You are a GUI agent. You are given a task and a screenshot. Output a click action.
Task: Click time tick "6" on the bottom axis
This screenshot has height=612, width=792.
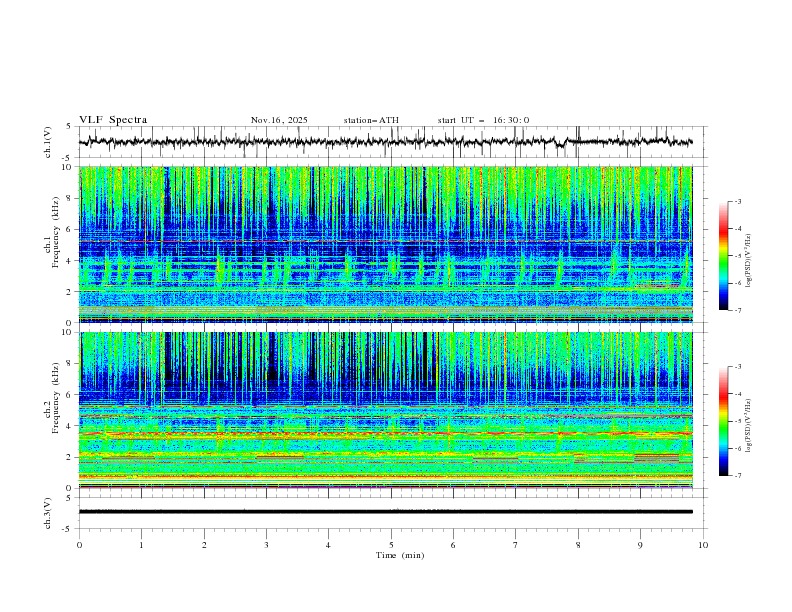click(453, 545)
